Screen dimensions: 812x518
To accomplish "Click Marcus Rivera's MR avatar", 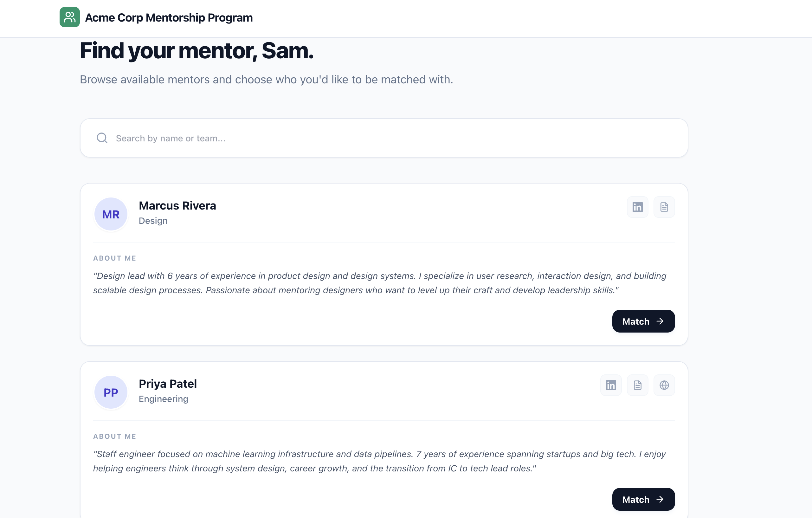I will pos(111,214).
